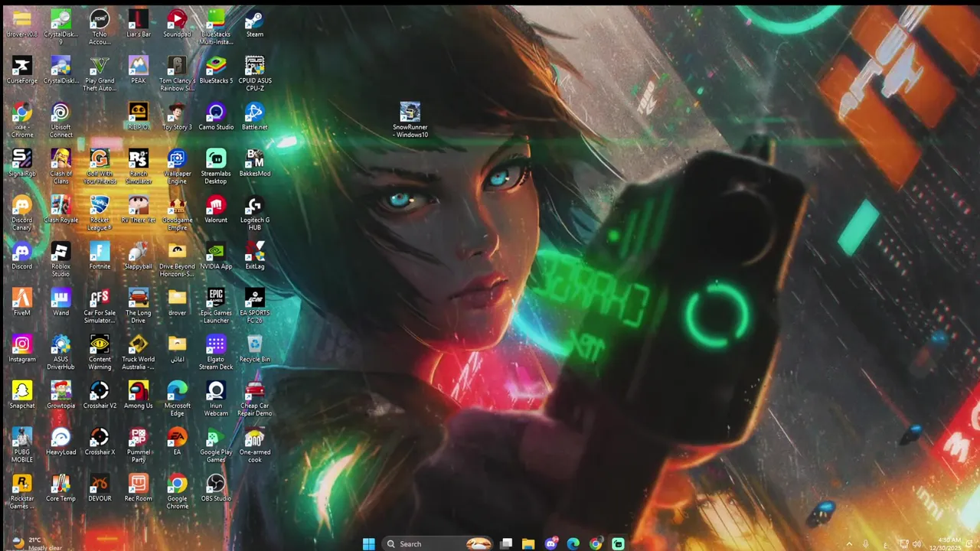This screenshot has height=551, width=980.
Task: Launch FiveM from the desktop
Action: (22, 303)
